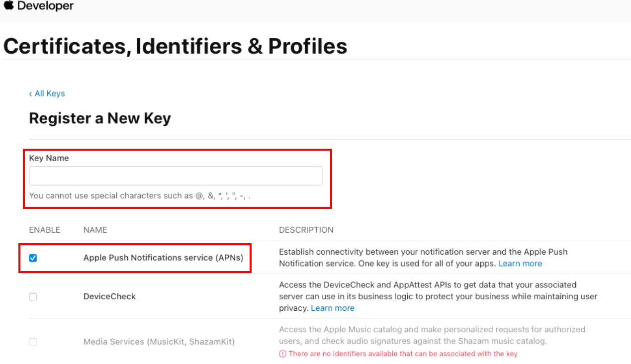
Task: Click the Register a New Key heading
Action: [100, 118]
